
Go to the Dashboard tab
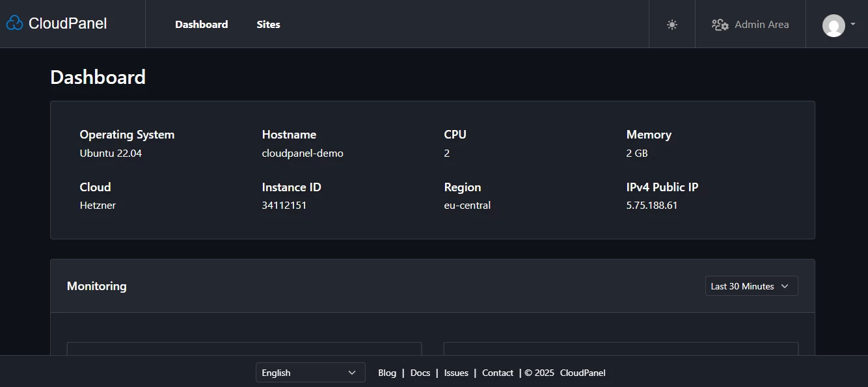pyautogui.click(x=201, y=24)
